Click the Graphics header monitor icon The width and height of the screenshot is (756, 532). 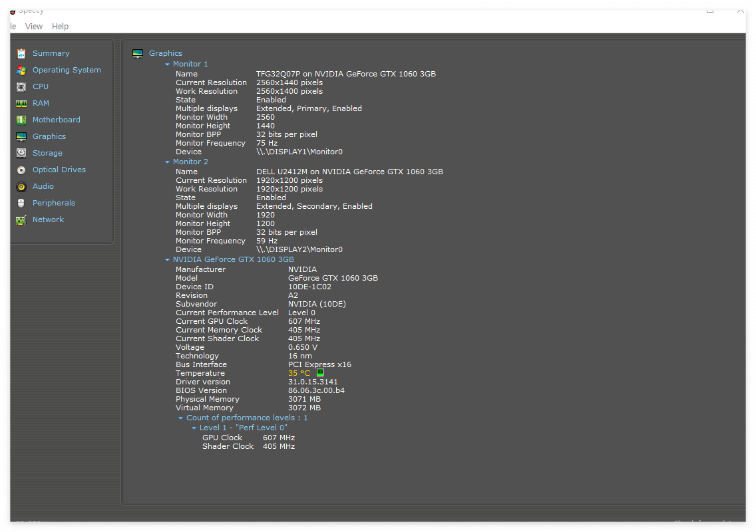pyautogui.click(x=138, y=53)
